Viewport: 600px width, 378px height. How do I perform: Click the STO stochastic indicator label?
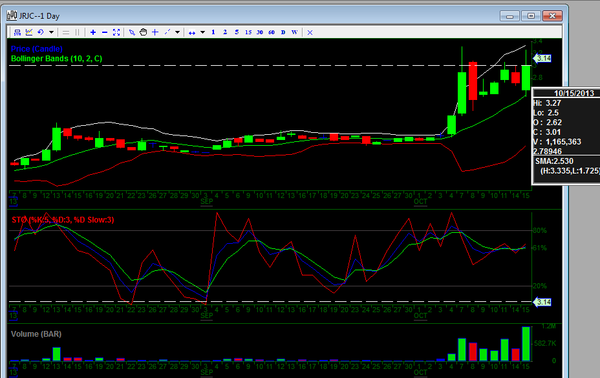point(63,220)
